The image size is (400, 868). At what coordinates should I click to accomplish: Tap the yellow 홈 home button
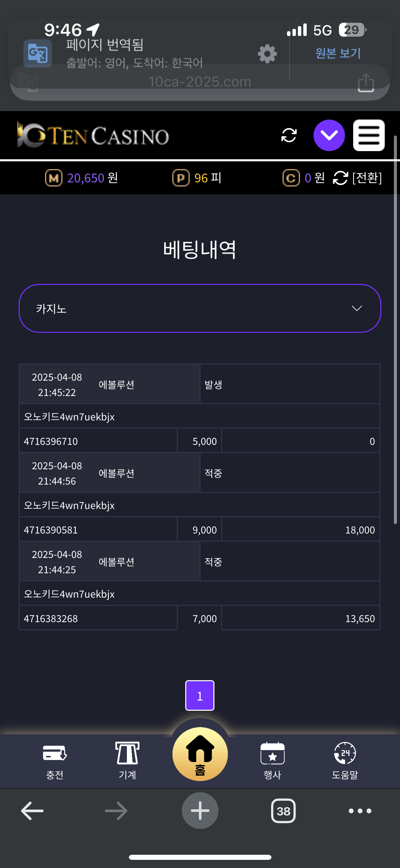[200, 754]
